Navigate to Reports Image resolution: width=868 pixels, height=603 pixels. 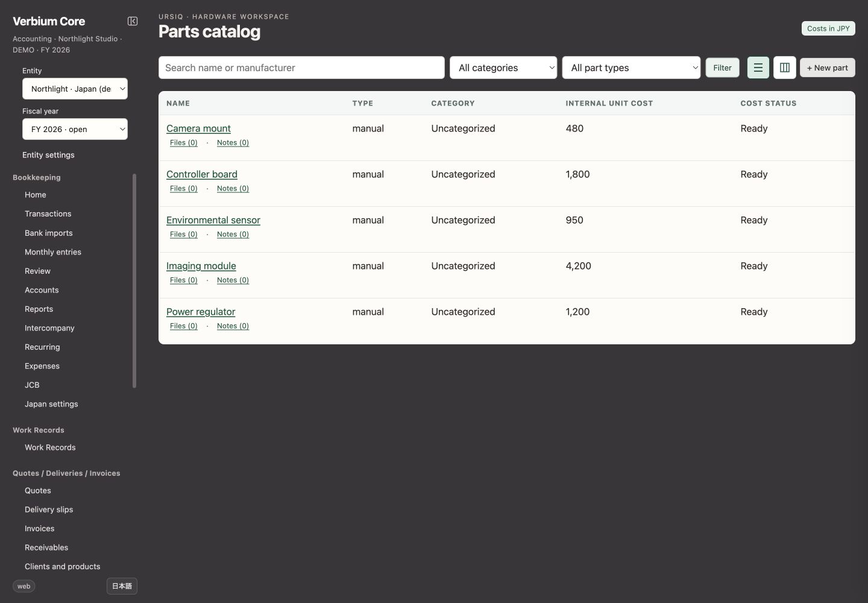tap(39, 309)
